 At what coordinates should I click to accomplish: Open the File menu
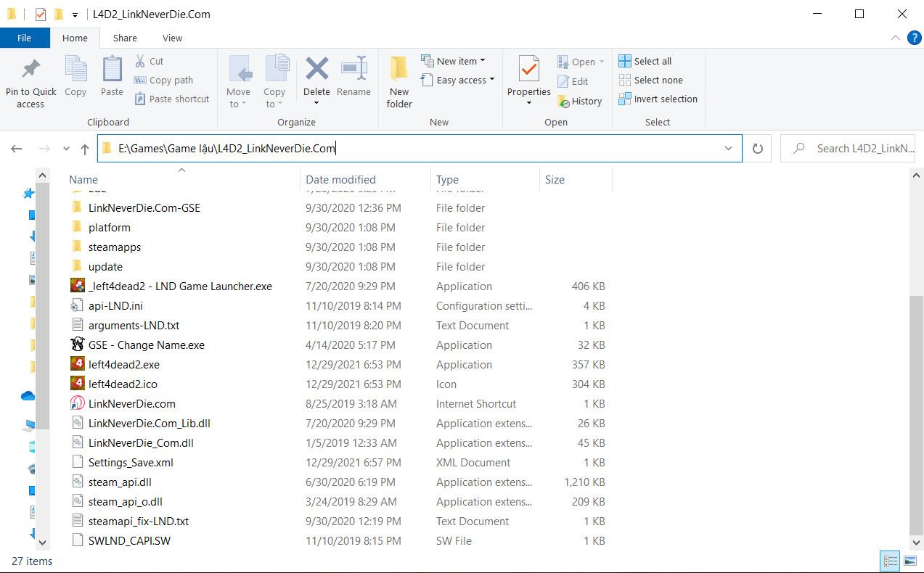[24, 38]
